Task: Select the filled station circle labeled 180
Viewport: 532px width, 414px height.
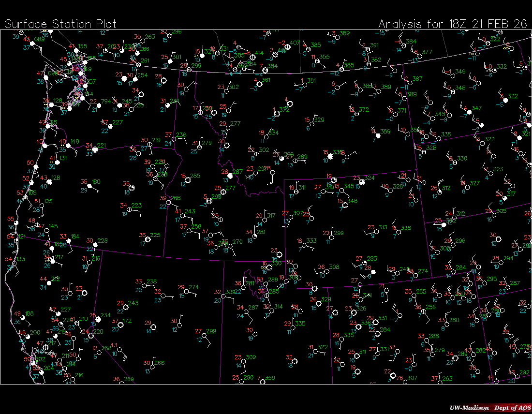Action: pos(90,186)
